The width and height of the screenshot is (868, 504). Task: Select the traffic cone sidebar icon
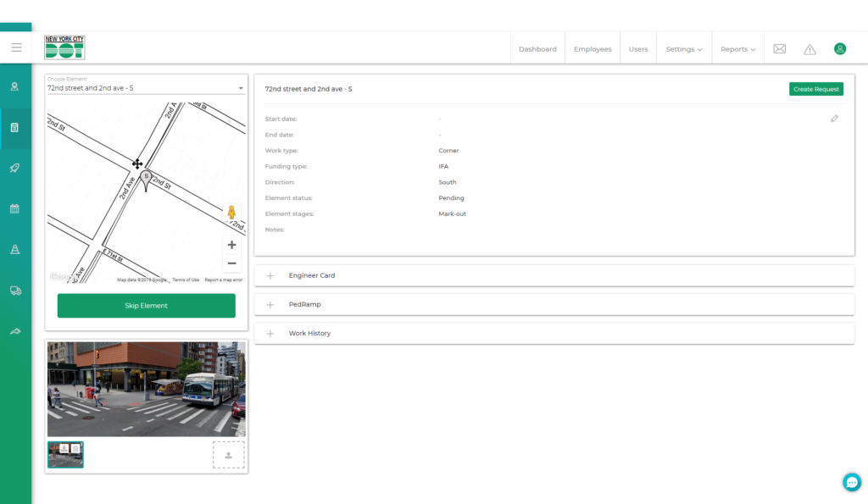pyautogui.click(x=15, y=249)
